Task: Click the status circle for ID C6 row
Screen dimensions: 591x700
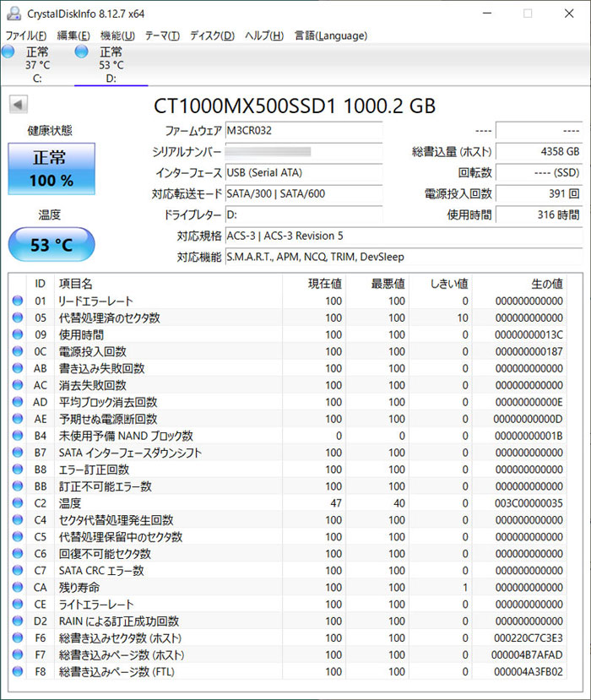Action: [18, 554]
